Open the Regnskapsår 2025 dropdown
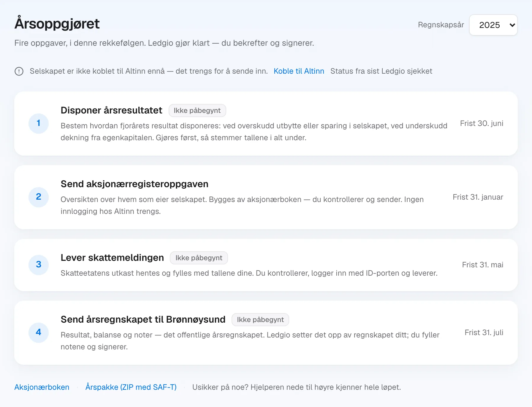The height and width of the screenshot is (407, 532). tap(493, 25)
